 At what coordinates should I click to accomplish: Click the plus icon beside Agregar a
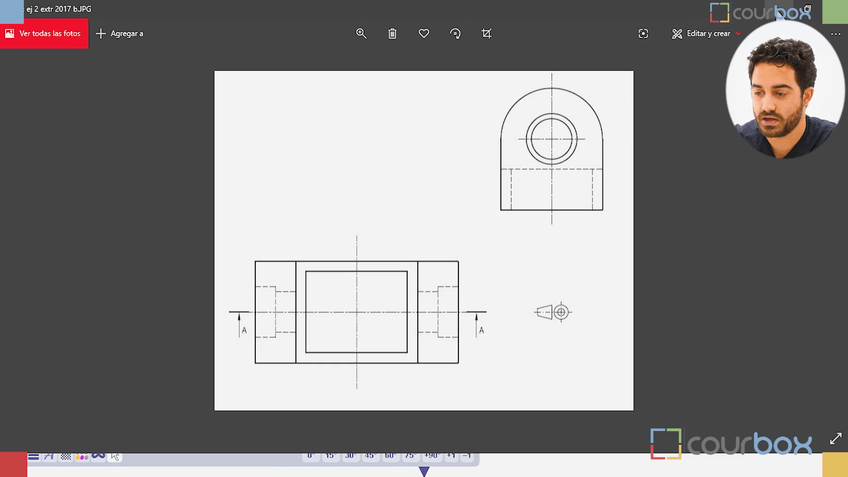[100, 33]
